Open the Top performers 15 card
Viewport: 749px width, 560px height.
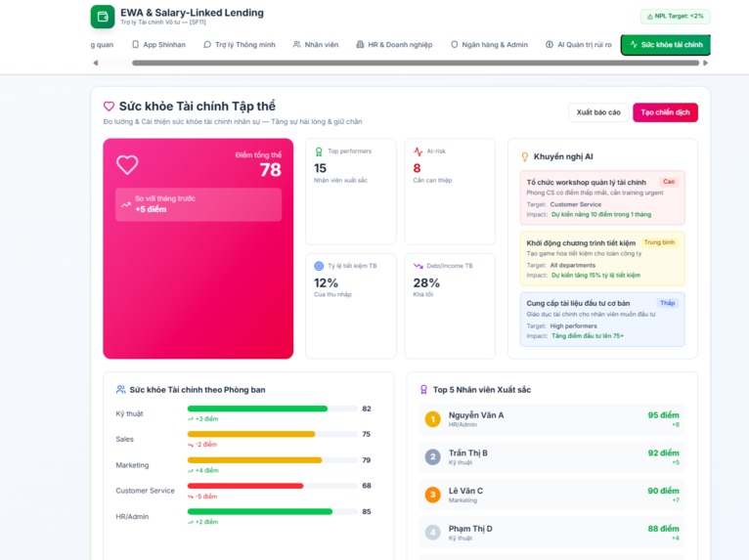tap(351, 192)
